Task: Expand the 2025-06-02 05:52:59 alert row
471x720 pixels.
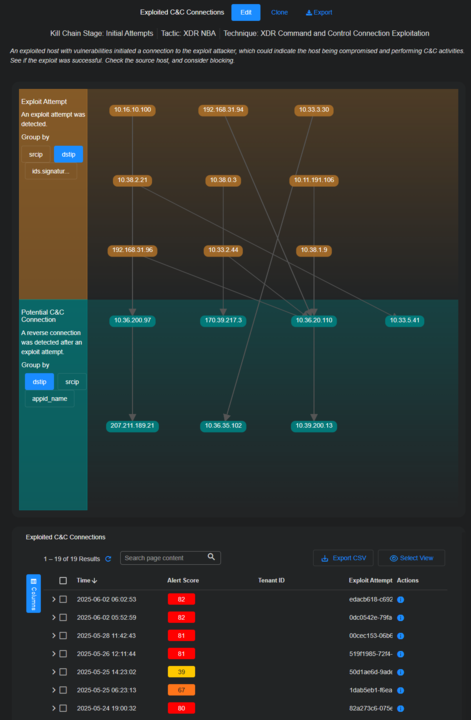Action: [53, 618]
